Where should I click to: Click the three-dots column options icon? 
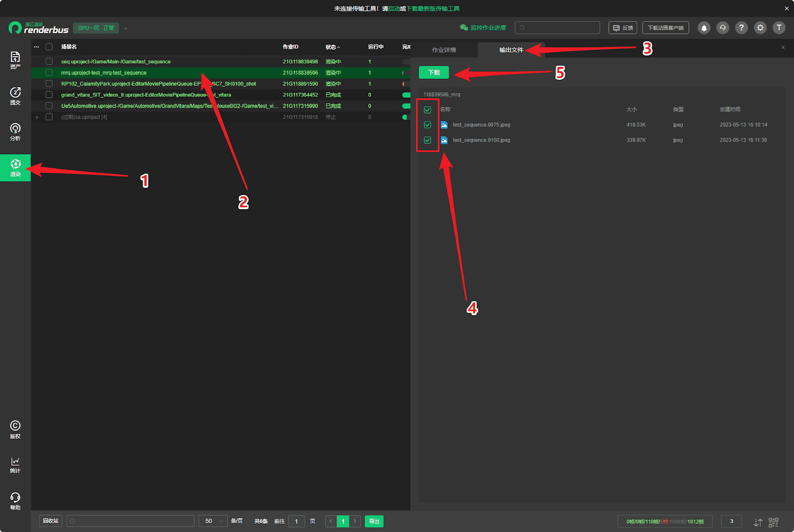36,47
